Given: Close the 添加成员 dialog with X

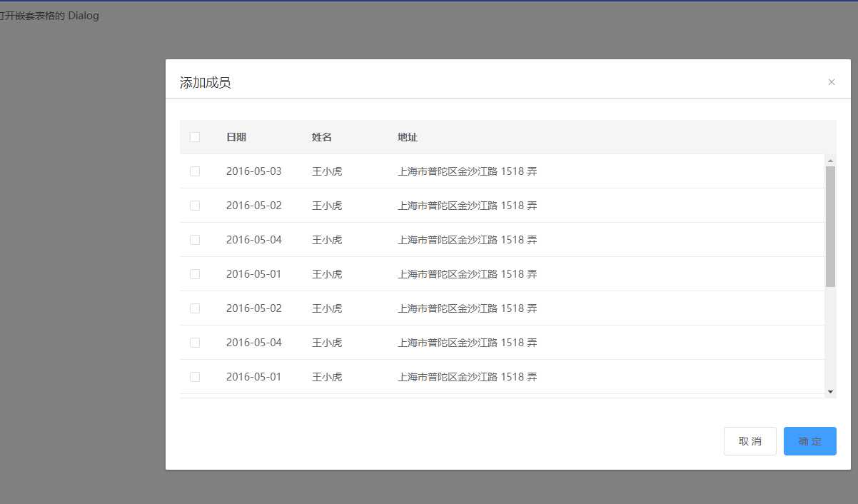Looking at the screenshot, I should coord(831,82).
